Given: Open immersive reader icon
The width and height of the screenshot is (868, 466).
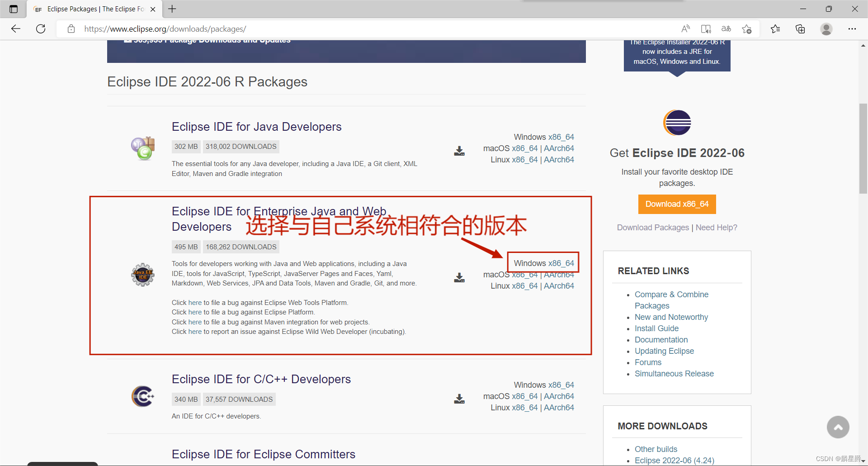Looking at the screenshot, I should 706,29.
